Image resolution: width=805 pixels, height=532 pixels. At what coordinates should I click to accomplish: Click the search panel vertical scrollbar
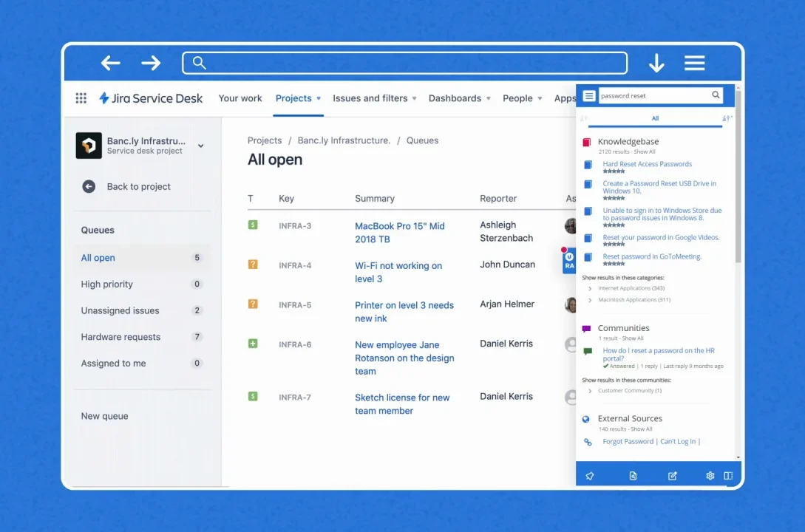(x=738, y=177)
